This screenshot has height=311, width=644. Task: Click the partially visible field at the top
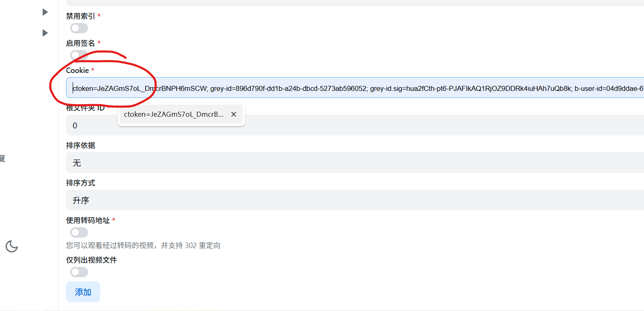(355, 3)
